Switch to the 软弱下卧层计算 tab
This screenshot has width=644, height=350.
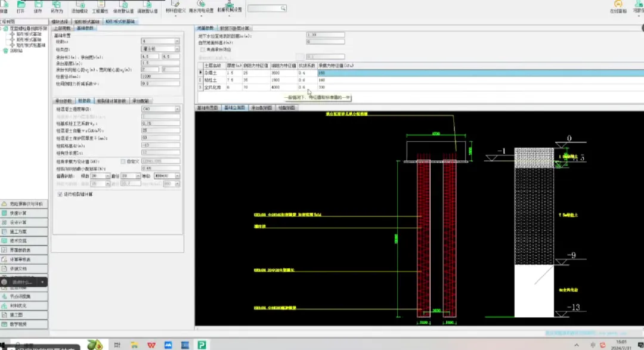click(234, 28)
